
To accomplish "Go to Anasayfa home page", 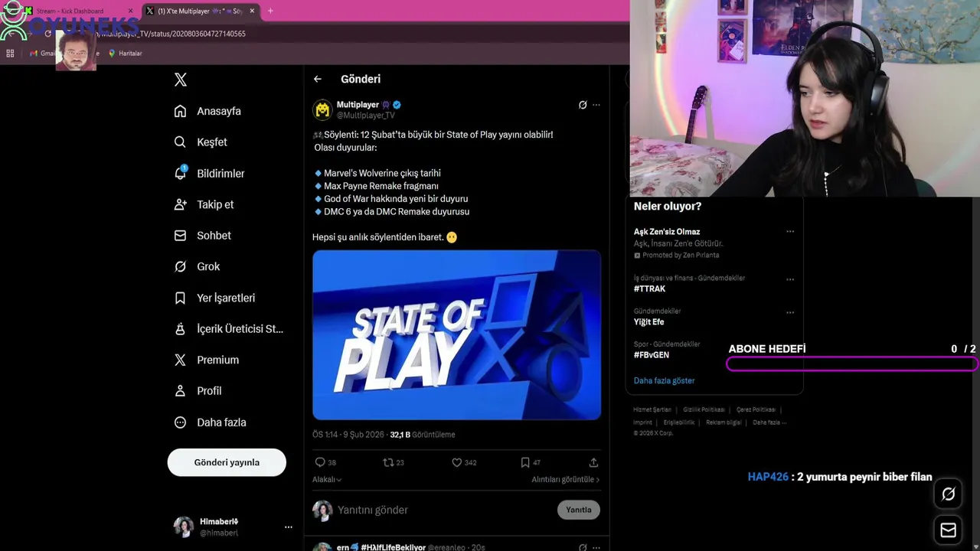I will [207, 111].
